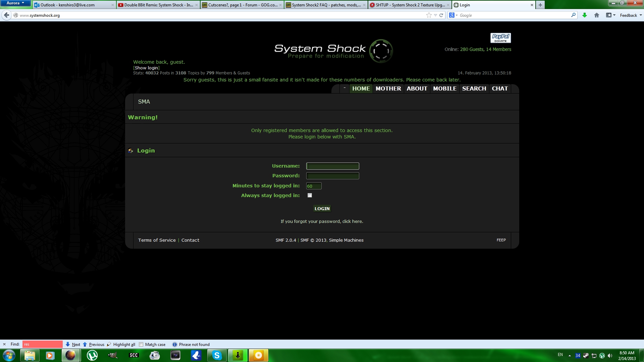
Task: Open the Contact link
Action: click(190, 240)
